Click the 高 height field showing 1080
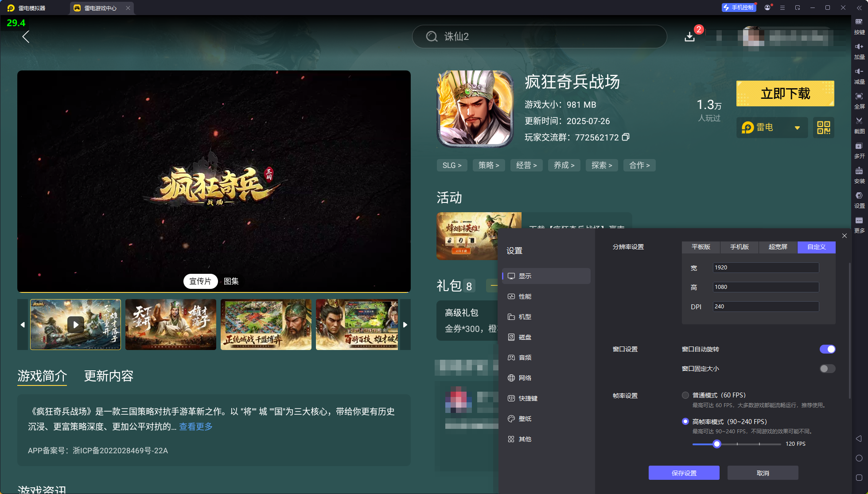 coord(766,287)
